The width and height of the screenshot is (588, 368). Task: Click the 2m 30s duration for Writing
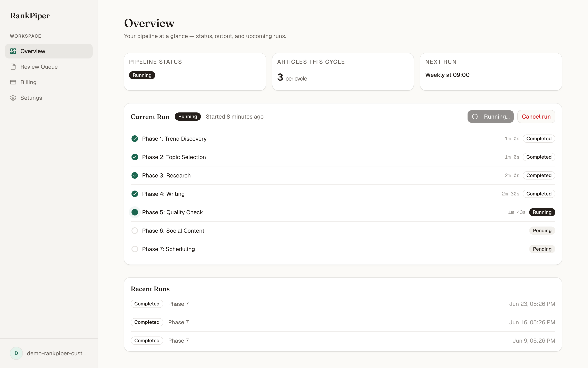(x=510, y=194)
